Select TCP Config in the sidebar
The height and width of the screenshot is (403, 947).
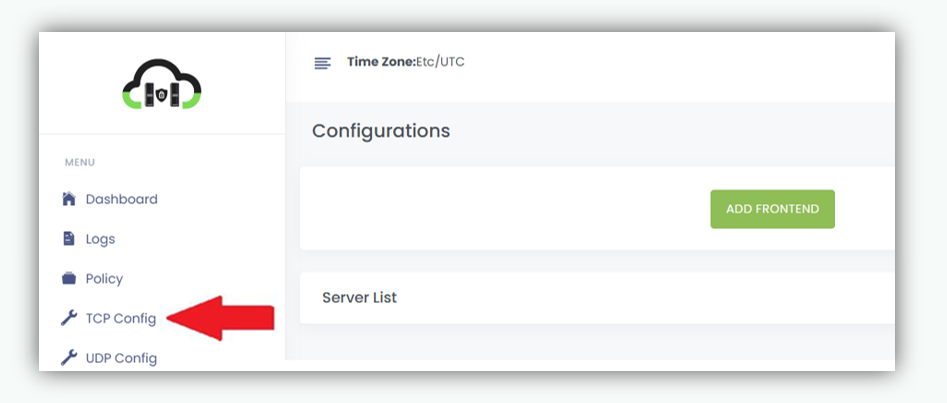coord(120,318)
